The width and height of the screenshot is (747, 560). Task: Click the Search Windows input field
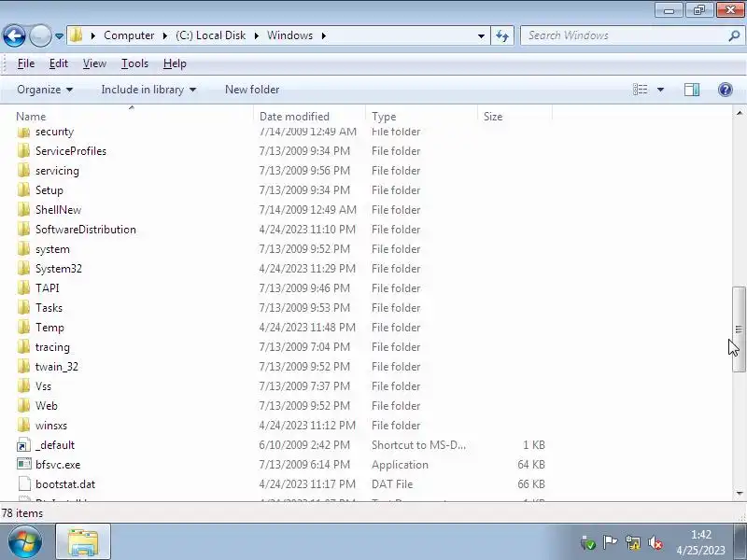pos(625,35)
